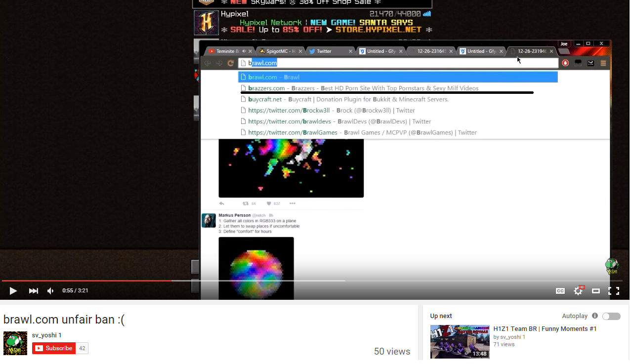Screen dimensions: 630x364
Task: Enter fullscreen mode on the player
Action: (x=614, y=291)
